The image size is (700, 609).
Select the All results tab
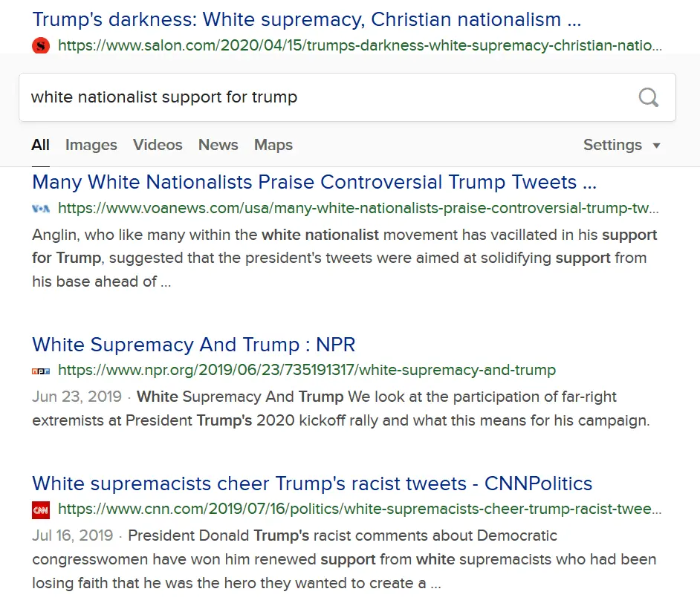[40, 145]
